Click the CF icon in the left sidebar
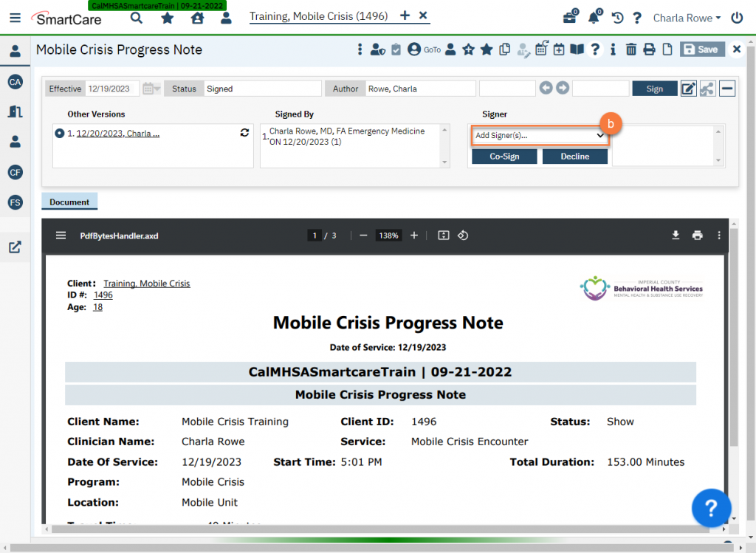The image size is (756, 553). [16, 172]
